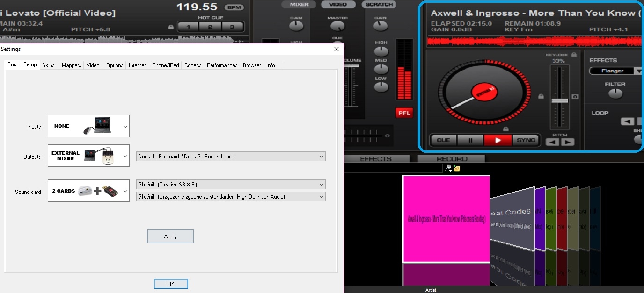Open the RECORD panel tab

coord(452,159)
